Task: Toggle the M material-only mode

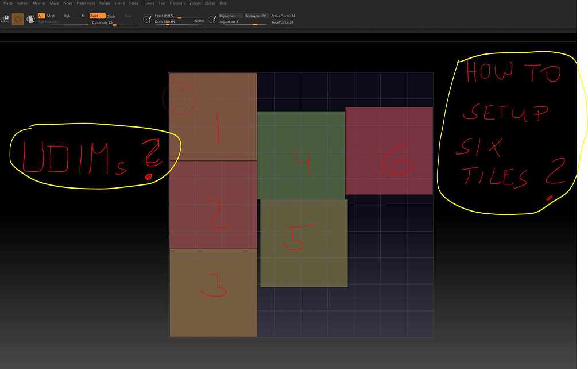Action: coord(82,15)
